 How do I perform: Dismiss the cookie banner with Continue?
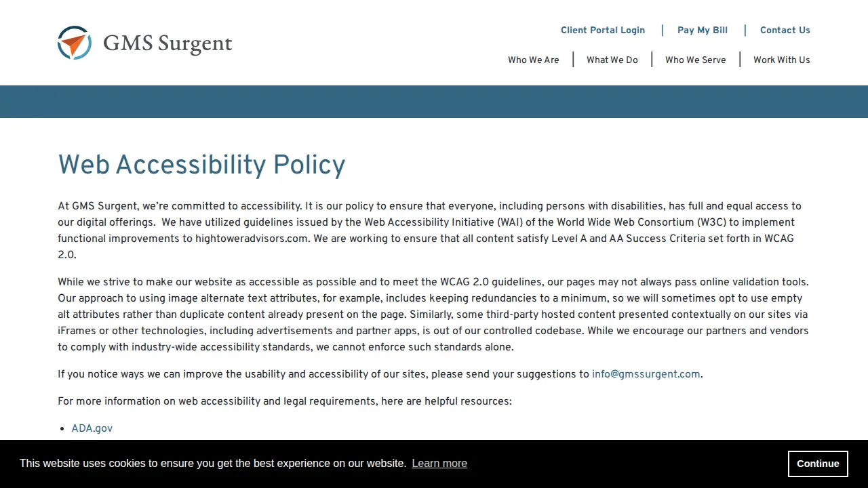coord(818,464)
